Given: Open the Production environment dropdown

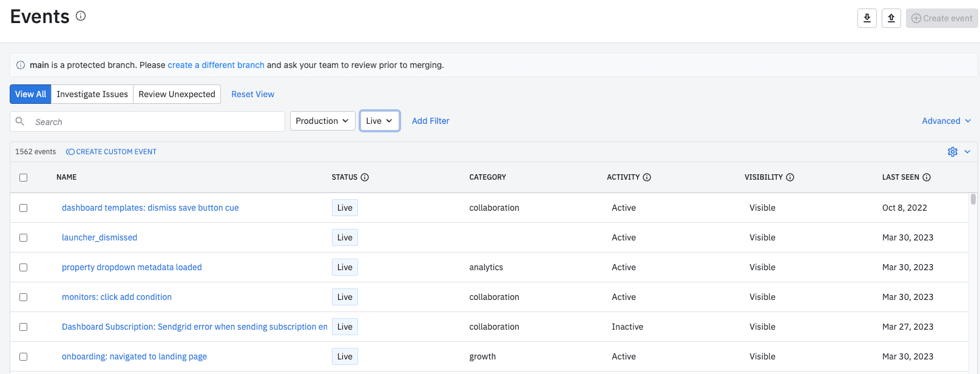Looking at the screenshot, I should (322, 121).
